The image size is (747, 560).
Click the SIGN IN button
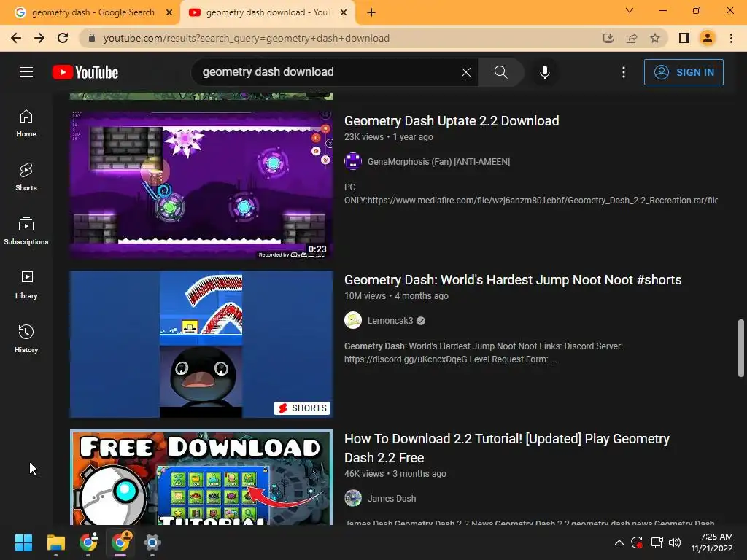pos(684,72)
